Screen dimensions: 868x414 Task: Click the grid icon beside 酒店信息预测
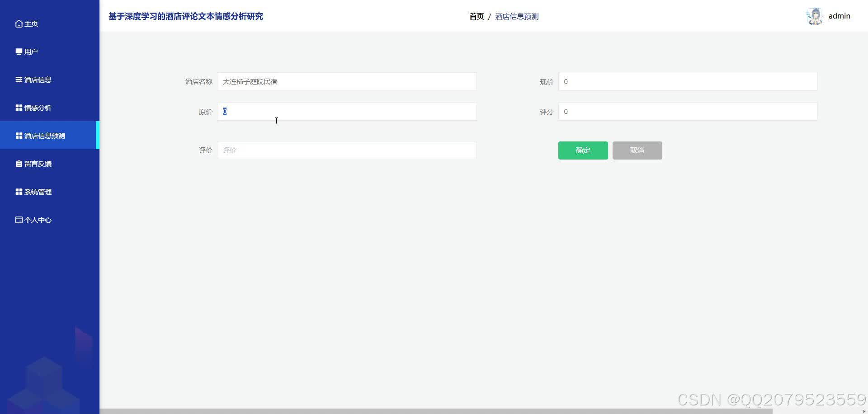(x=19, y=136)
